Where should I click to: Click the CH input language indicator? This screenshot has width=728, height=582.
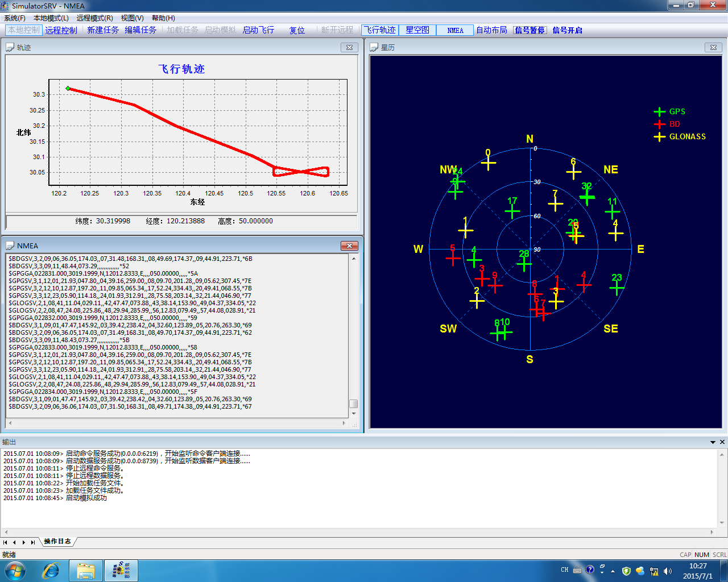point(564,570)
